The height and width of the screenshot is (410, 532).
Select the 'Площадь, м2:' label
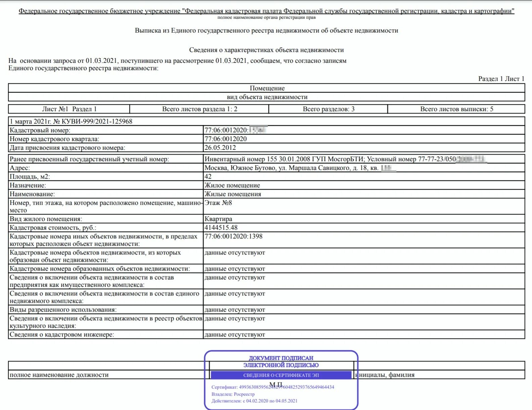point(30,177)
